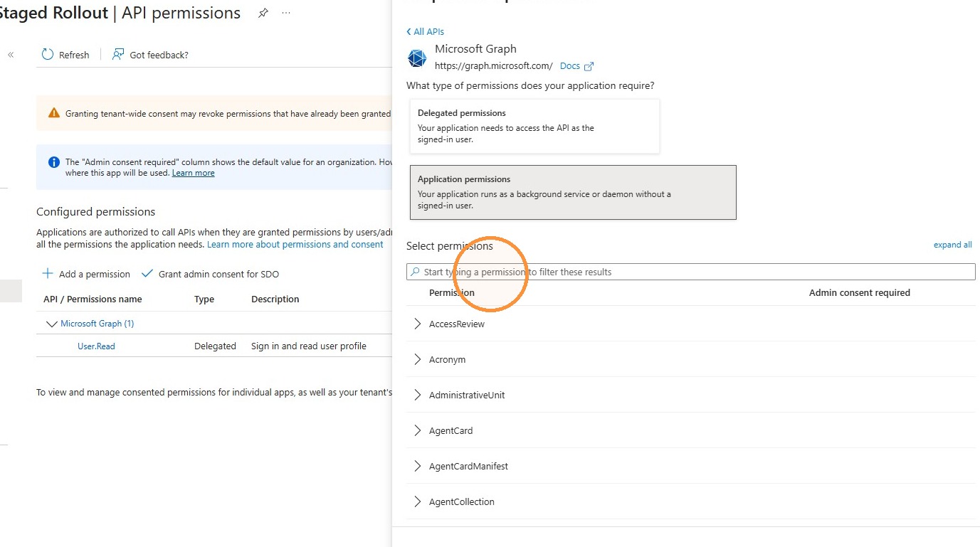Expand the AccessReview permission group
The image size is (980, 547).
(417, 324)
